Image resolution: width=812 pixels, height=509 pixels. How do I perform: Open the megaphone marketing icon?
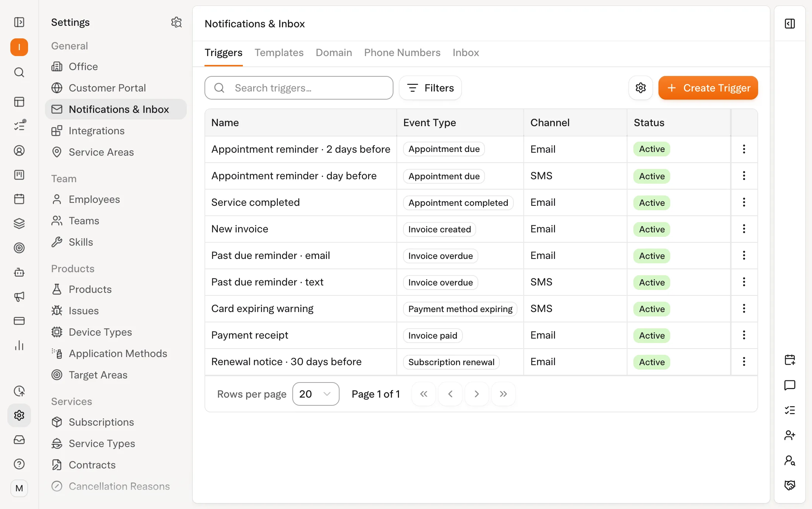pos(19,297)
